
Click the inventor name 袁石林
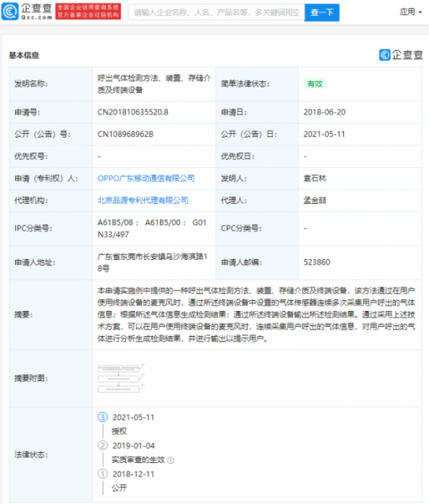pyautogui.click(x=315, y=179)
